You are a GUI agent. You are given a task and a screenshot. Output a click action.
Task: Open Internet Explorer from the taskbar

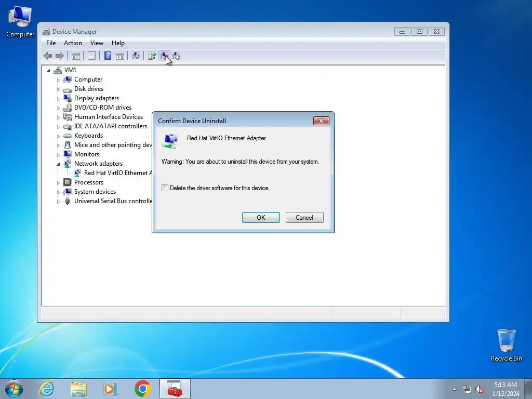(x=46, y=389)
